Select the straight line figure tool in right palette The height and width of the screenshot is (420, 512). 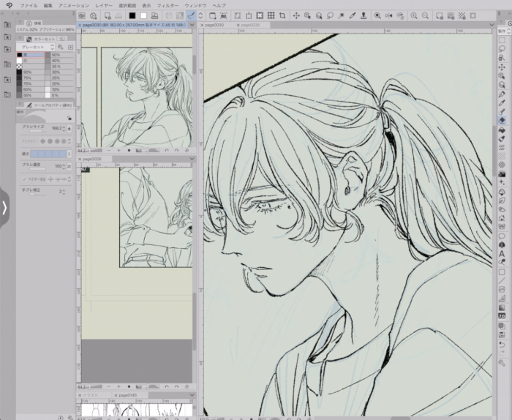pyautogui.click(x=502, y=281)
